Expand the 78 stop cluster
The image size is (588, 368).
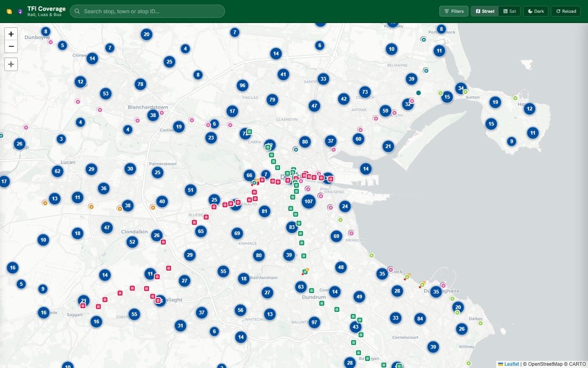click(140, 85)
